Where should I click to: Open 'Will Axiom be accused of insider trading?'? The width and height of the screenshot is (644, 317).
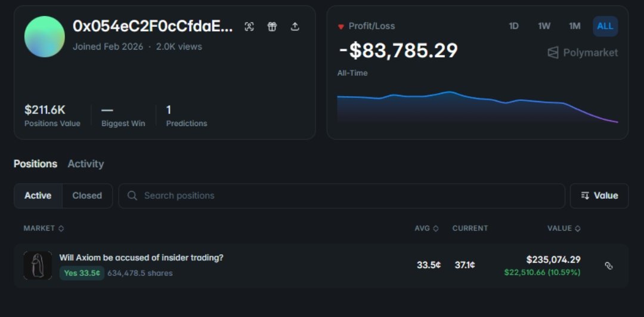click(141, 258)
